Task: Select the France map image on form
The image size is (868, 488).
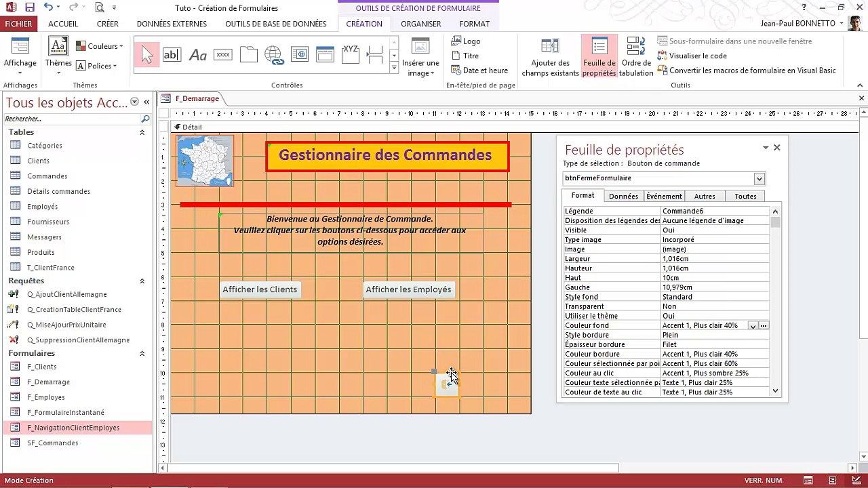Action: 205,161
